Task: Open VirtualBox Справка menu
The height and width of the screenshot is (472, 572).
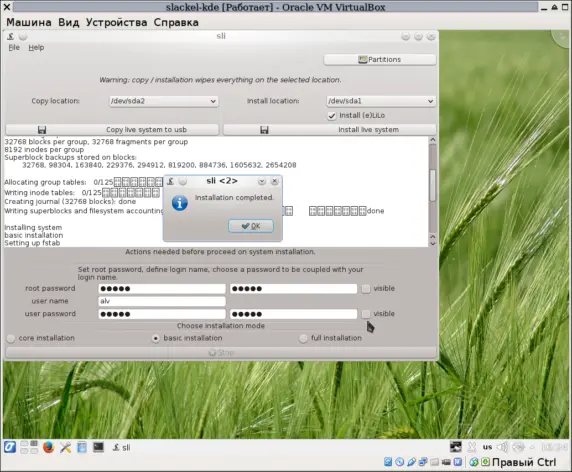Action: click(x=176, y=22)
